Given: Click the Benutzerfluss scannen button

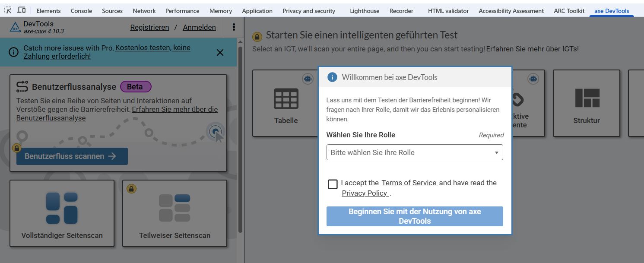Looking at the screenshot, I should click(x=72, y=156).
